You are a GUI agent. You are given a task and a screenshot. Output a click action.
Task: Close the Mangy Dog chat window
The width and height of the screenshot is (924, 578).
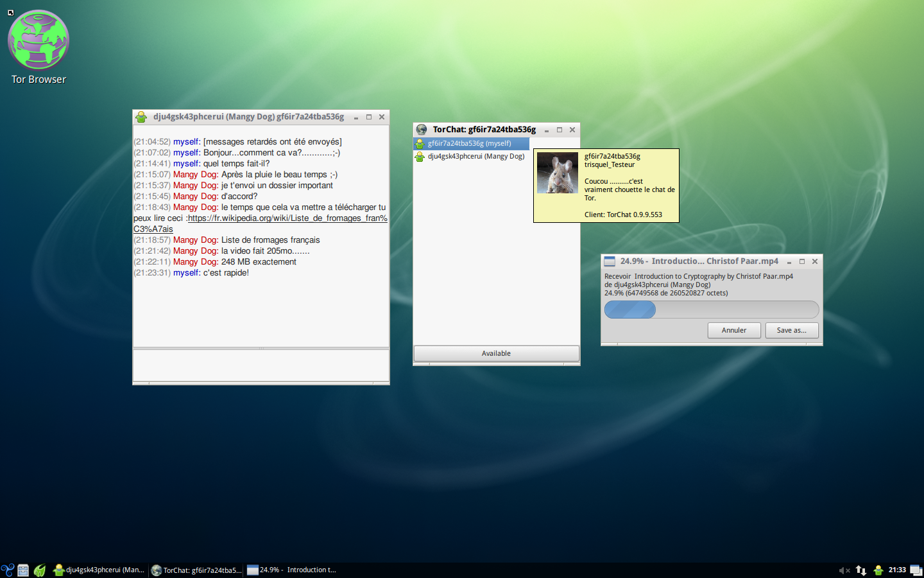[x=382, y=117]
